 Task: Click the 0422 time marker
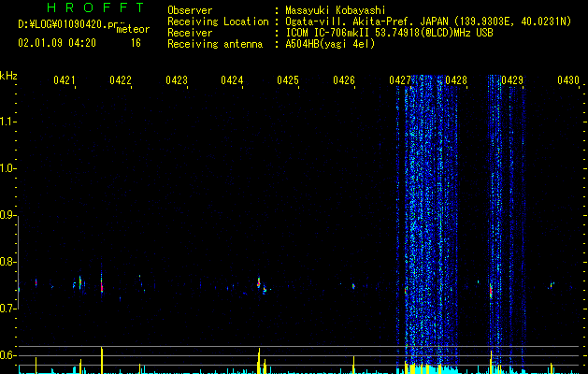[x=121, y=79]
